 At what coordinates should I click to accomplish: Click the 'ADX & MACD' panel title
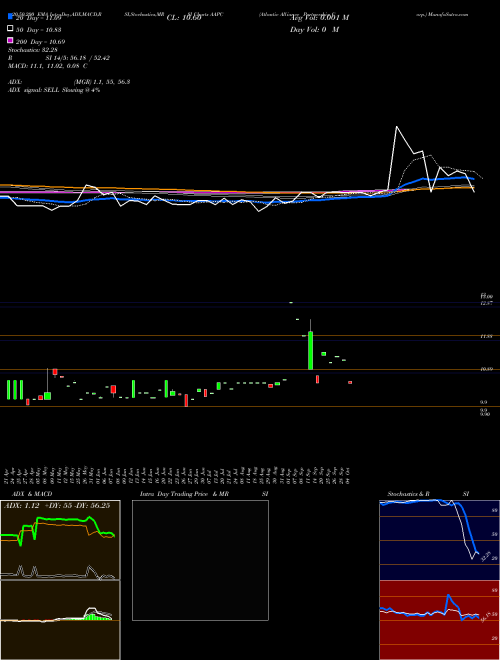click(x=32, y=494)
